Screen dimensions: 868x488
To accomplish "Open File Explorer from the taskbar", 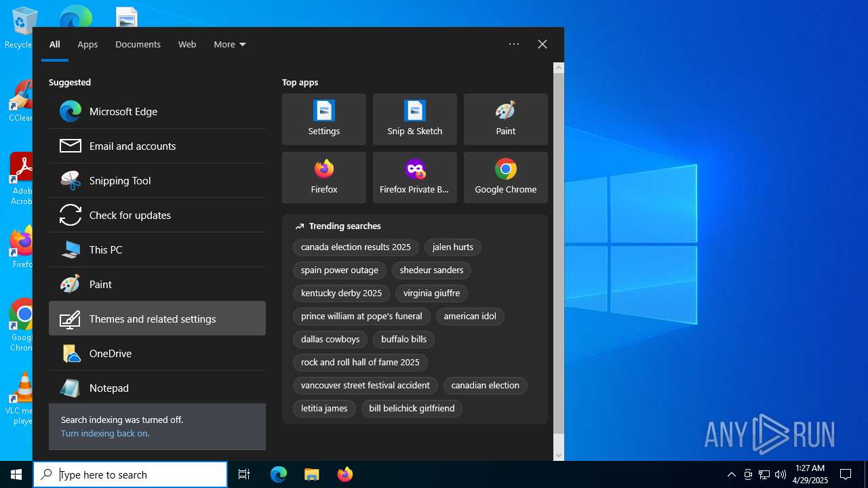I will click(311, 474).
